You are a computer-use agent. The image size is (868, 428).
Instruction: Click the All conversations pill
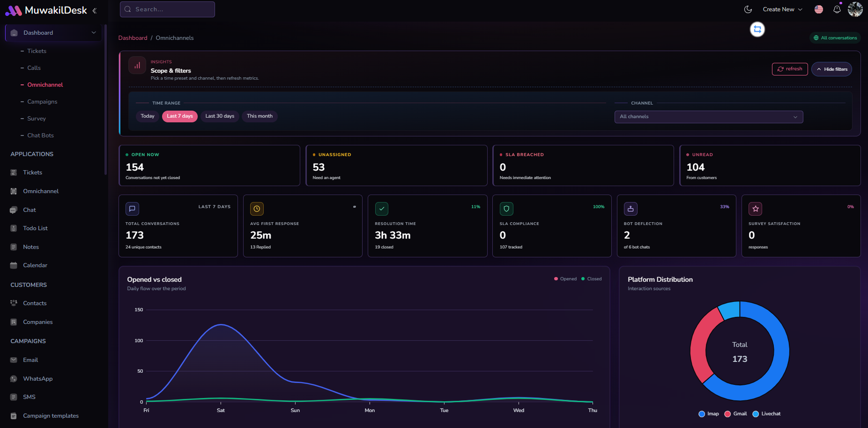835,38
